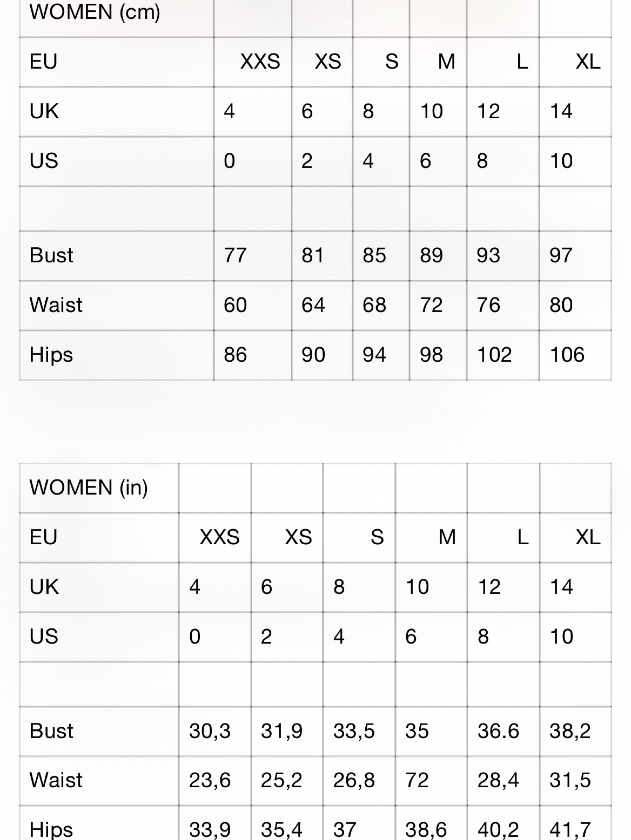
Task: Click the Bust 36.6 value
Action: point(498,731)
